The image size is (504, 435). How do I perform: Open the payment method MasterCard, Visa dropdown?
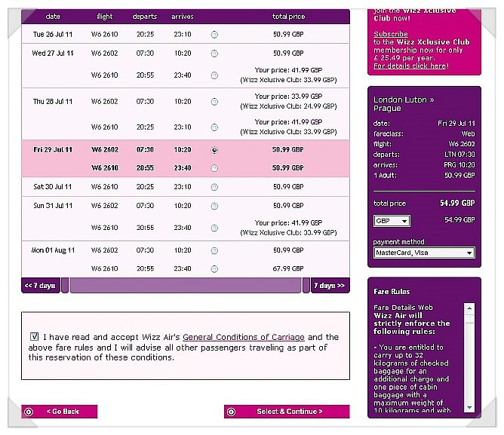point(424,253)
